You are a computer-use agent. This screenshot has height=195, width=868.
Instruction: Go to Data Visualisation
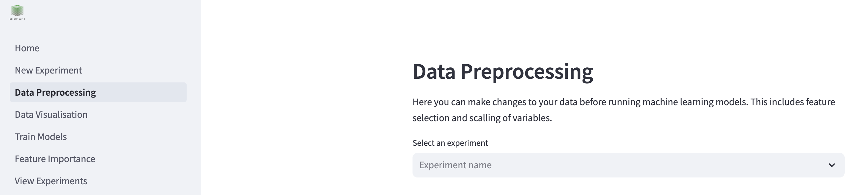point(51,114)
